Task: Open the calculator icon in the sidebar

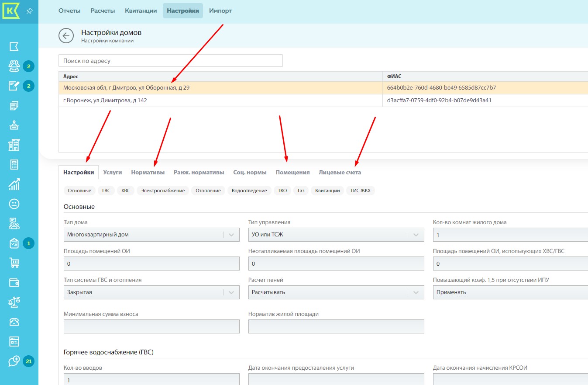Action: (14, 164)
